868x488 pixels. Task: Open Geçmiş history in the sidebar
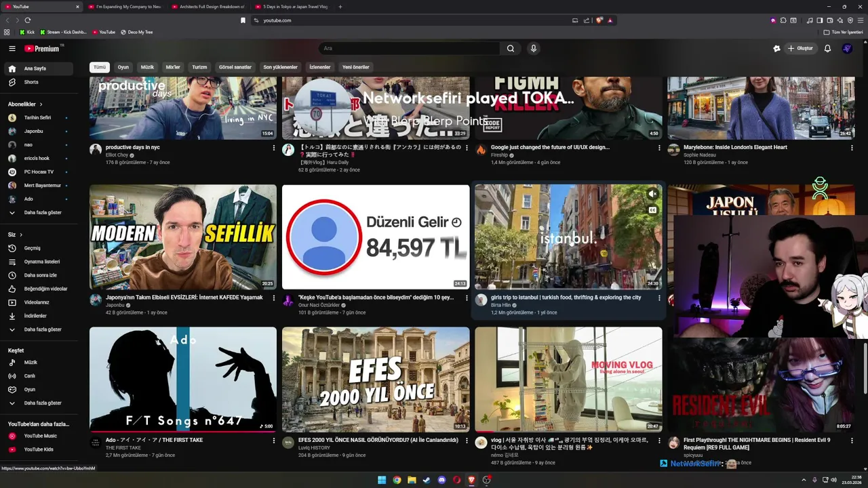coord(39,248)
